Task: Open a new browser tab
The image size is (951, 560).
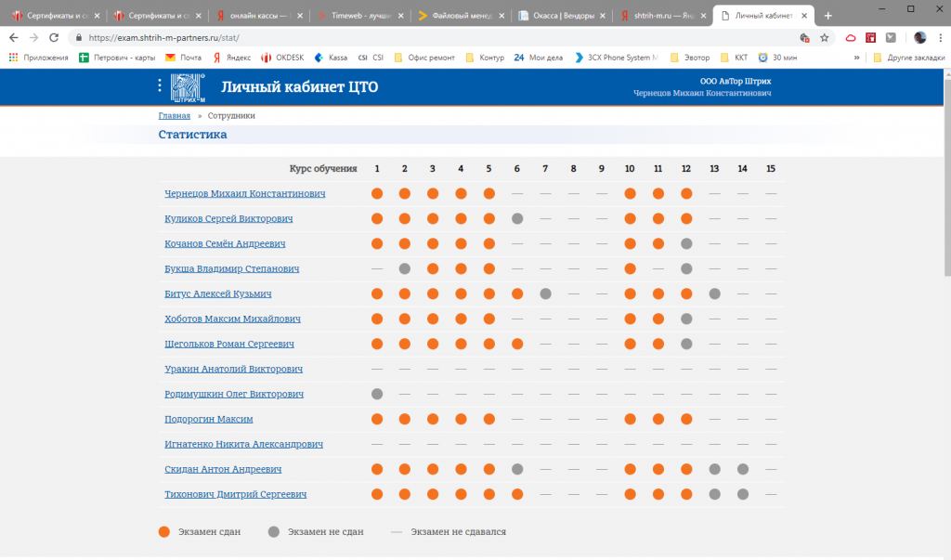Action: coord(827,16)
